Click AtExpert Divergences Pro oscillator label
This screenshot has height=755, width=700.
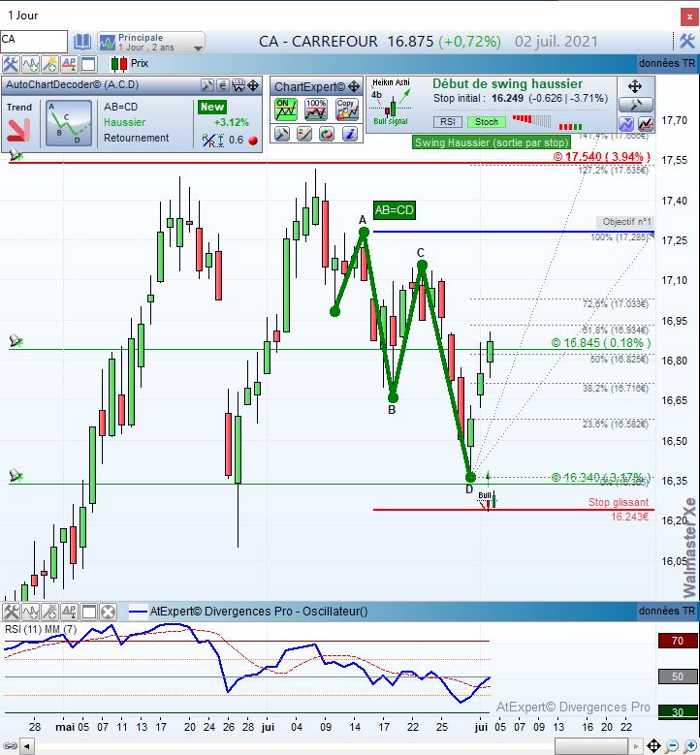[259, 612]
